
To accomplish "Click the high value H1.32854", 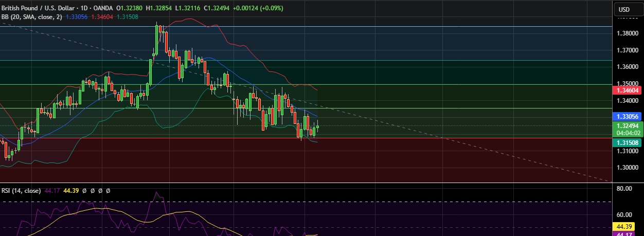I will pyautogui.click(x=160, y=8).
